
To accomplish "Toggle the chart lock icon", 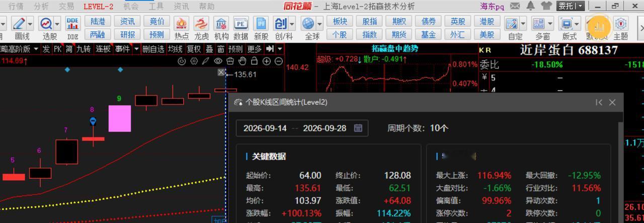I will pos(254,61).
